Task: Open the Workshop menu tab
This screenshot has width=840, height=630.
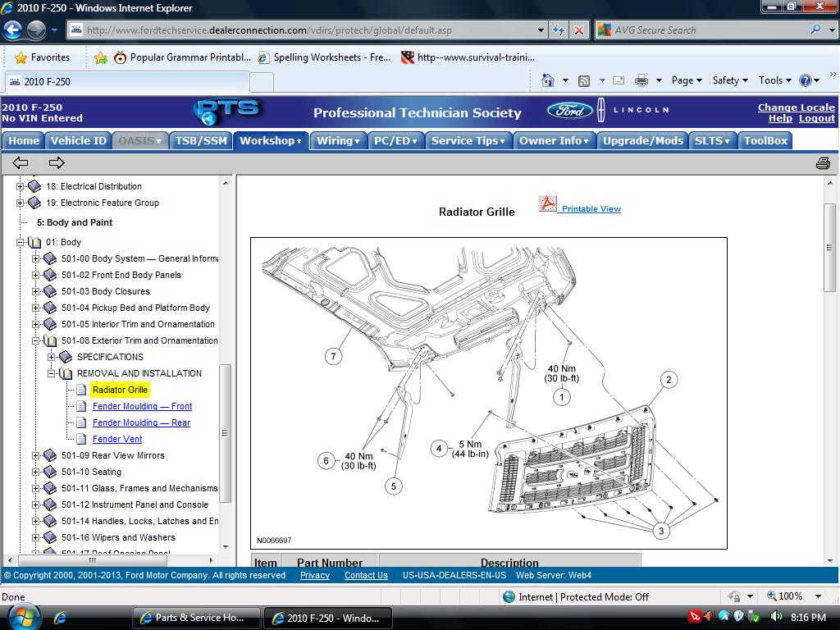Action: click(271, 141)
